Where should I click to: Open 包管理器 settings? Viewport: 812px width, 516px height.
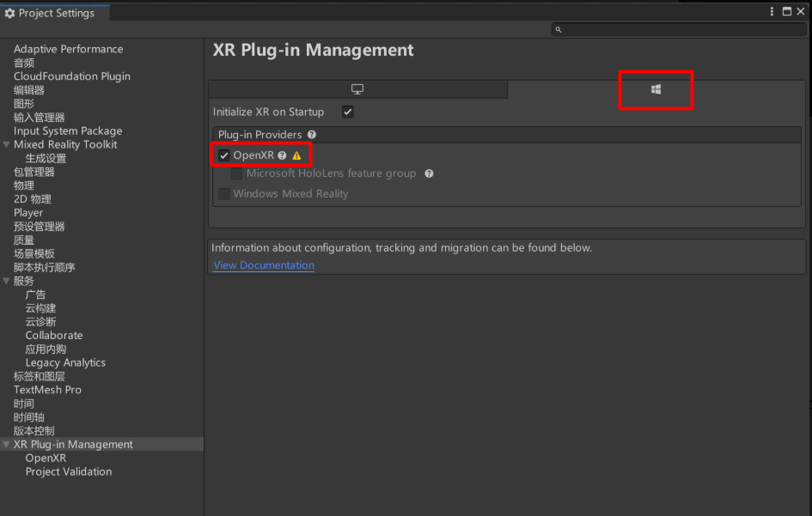[x=34, y=172]
